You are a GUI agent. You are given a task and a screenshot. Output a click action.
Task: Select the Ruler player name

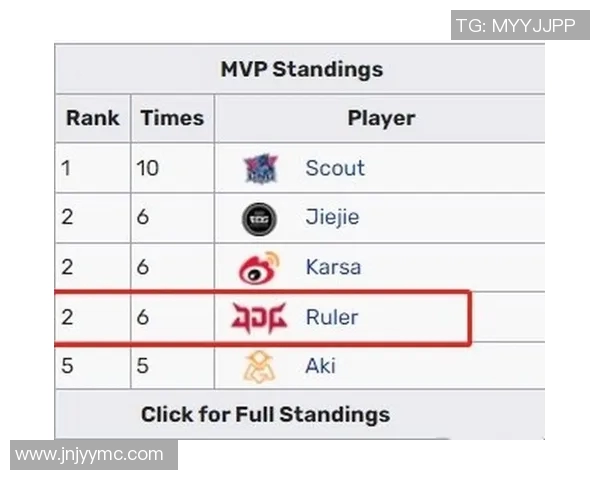click(x=331, y=318)
